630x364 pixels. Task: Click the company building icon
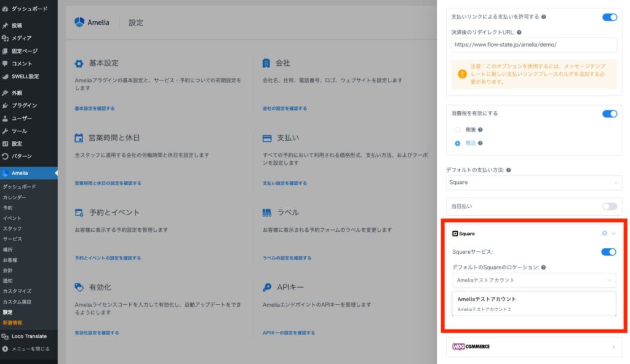pyautogui.click(x=266, y=63)
